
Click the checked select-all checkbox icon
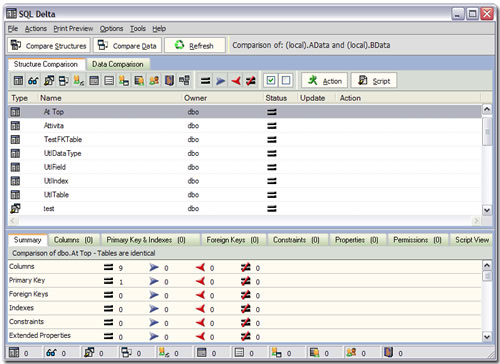click(x=271, y=80)
